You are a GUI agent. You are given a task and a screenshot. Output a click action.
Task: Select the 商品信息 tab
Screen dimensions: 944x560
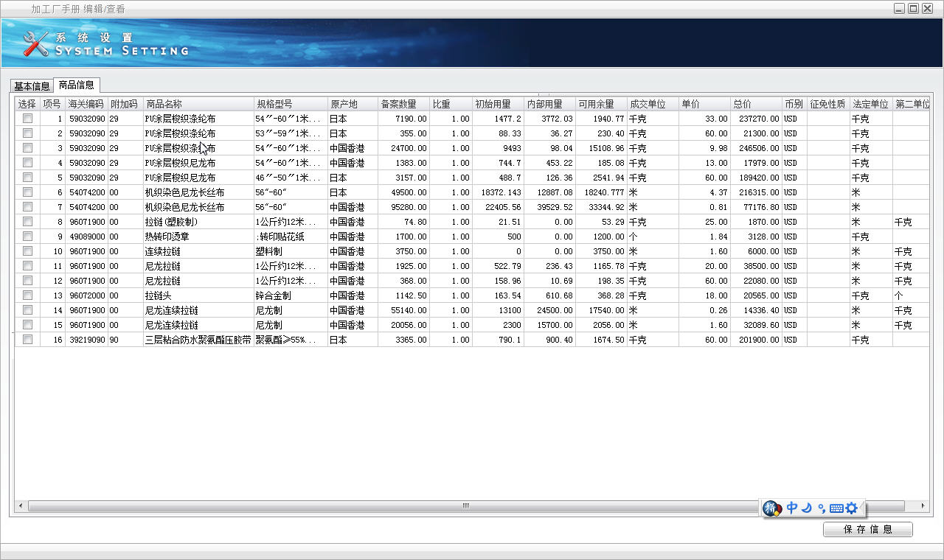coord(76,85)
